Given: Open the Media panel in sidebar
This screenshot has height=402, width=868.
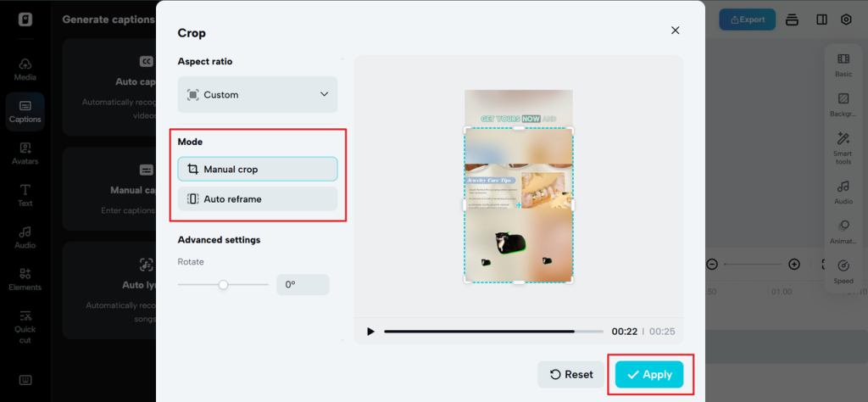Looking at the screenshot, I should click(25, 70).
